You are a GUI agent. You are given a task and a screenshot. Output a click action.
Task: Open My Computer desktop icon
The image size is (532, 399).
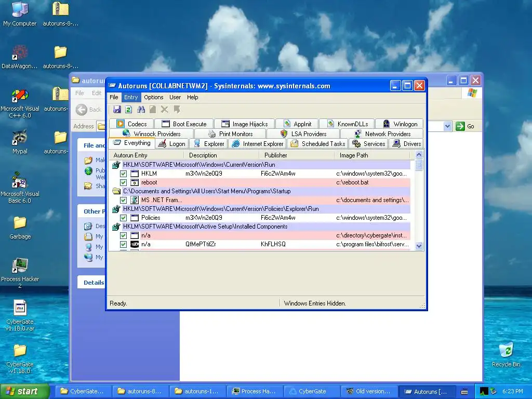pyautogui.click(x=20, y=14)
